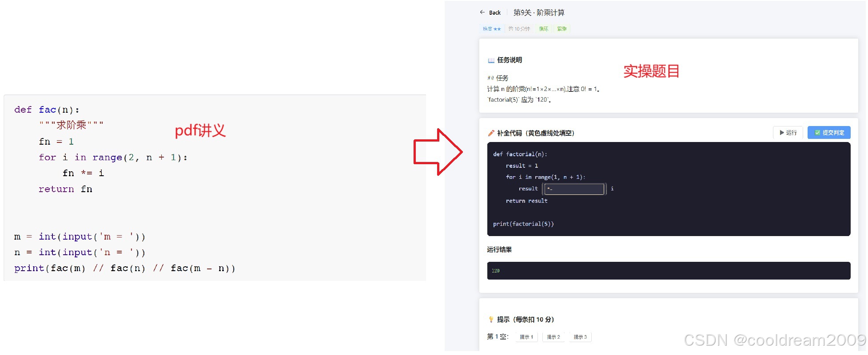Click the code line print(factorial(5))
The image size is (868, 355).
click(523, 224)
